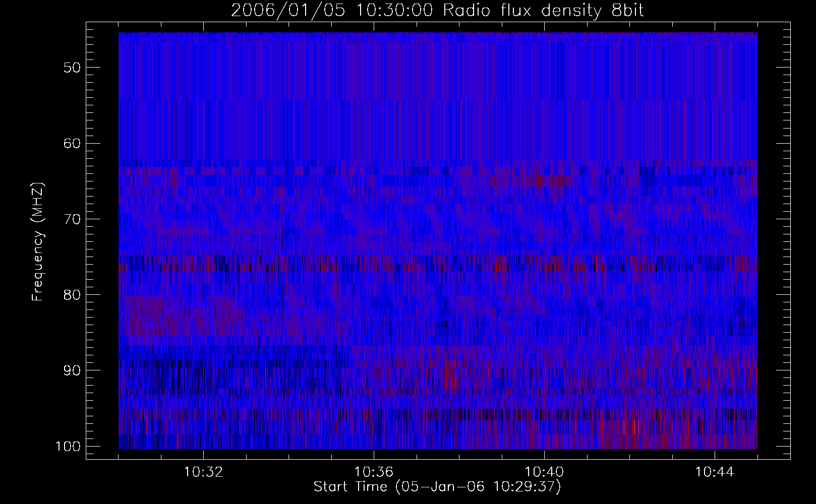Click the 'Start Time (05-Jan-06 10:29:37)' axis label

[437, 487]
